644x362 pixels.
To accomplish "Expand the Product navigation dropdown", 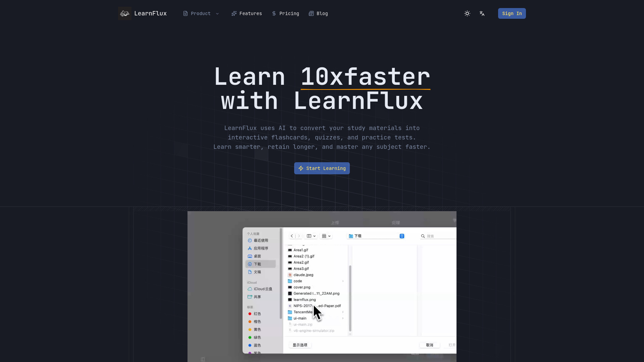I will pyautogui.click(x=218, y=13).
